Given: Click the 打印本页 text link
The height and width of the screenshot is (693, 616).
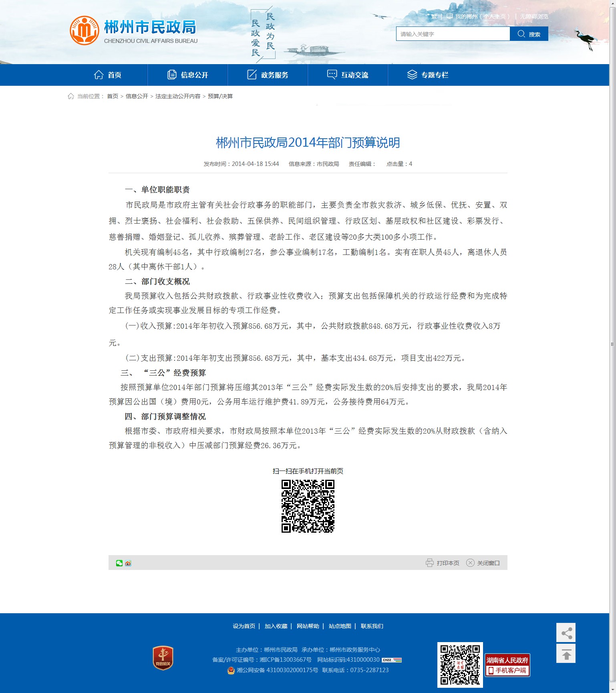Looking at the screenshot, I should (448, 563).
